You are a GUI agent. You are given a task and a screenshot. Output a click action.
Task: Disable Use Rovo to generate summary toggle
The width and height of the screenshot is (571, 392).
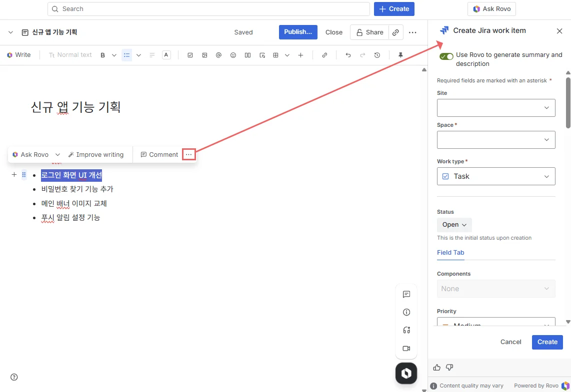446,56
